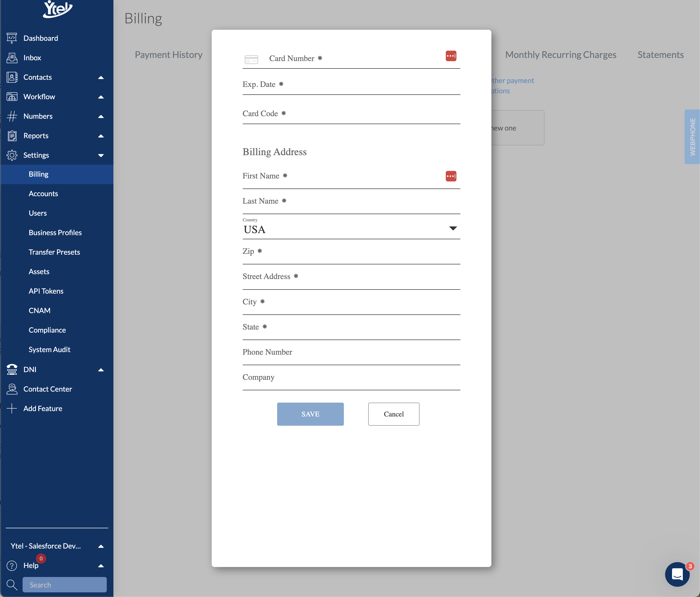Viewport: 700px width, 597px height.
Task: Click the Dashboard icon in sidebar
Action: point(12,38)
